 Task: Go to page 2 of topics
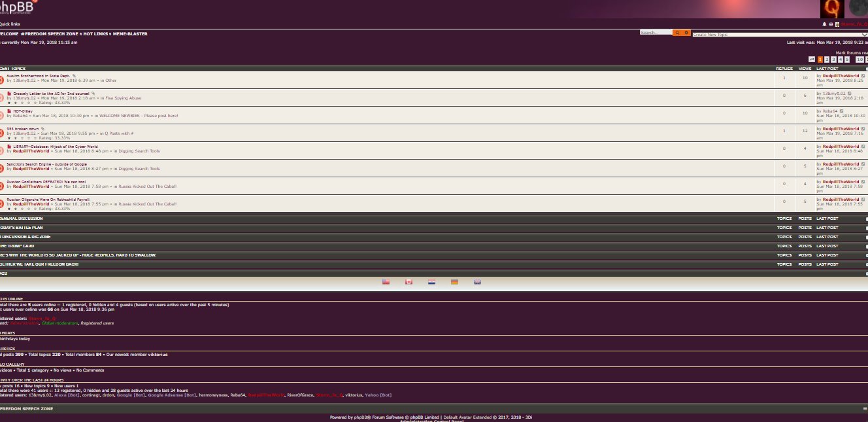[827, 60]
